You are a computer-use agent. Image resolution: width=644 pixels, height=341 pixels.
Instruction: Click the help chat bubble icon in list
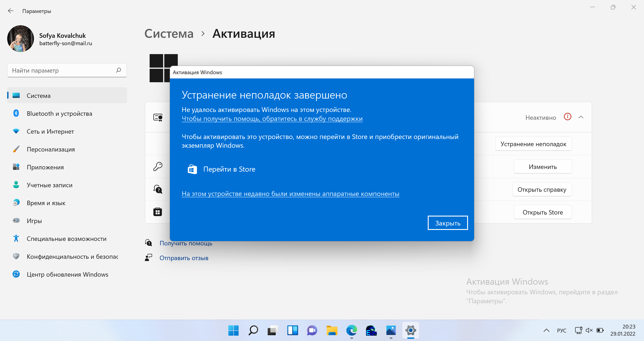point(158,189)
